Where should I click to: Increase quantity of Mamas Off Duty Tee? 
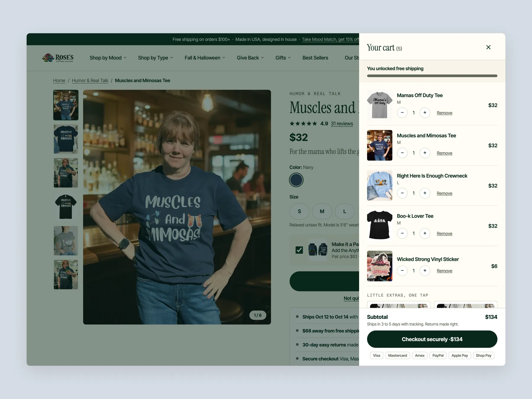point(425,113)
